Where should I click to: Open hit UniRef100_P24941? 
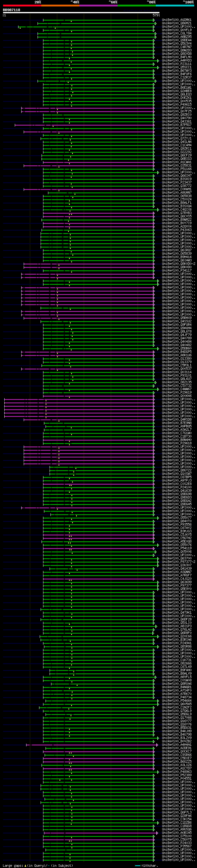(177, 643)
